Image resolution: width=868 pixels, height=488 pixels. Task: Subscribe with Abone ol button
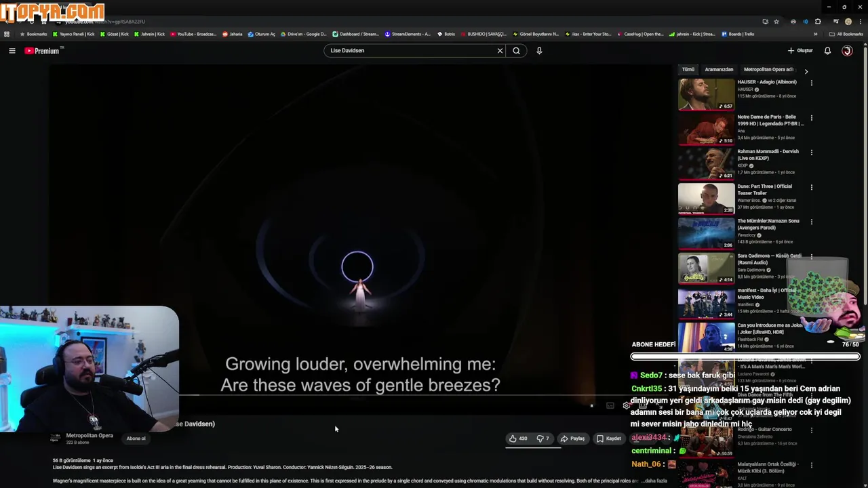136,439
